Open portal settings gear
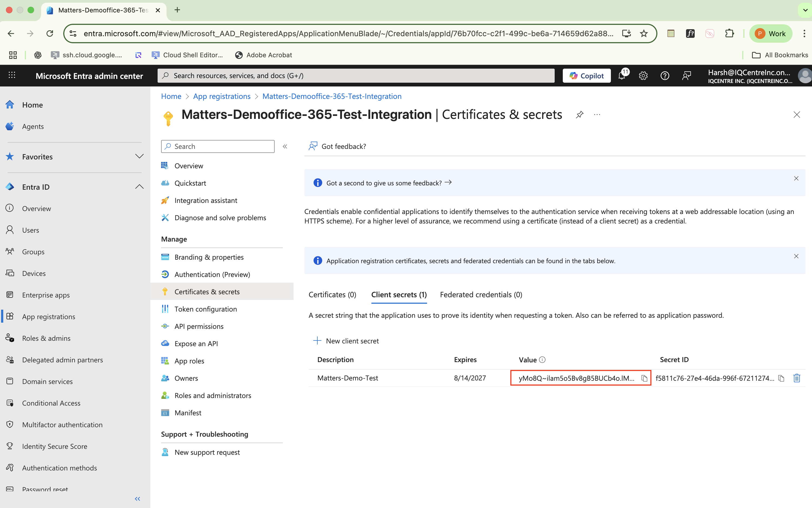Screen dimensions: 812x508 [x=643, y=76]
